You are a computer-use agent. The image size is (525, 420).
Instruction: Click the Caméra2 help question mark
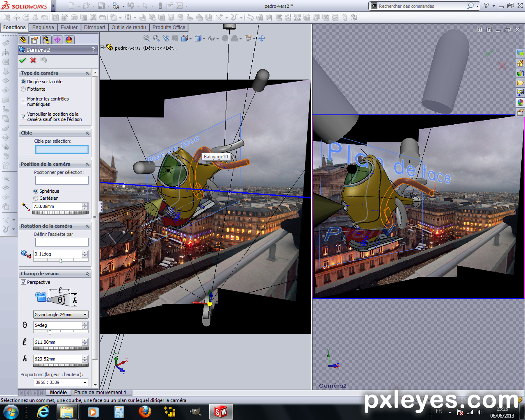coord(93,50)
